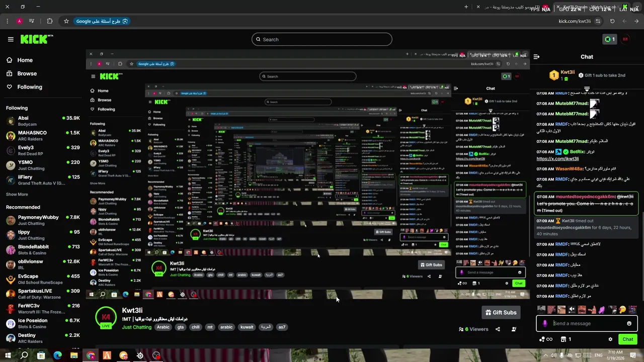Screen dimensions: 644x362
Task: Open the Kwt3li channel name below the stream
Action: click(132, 311)
